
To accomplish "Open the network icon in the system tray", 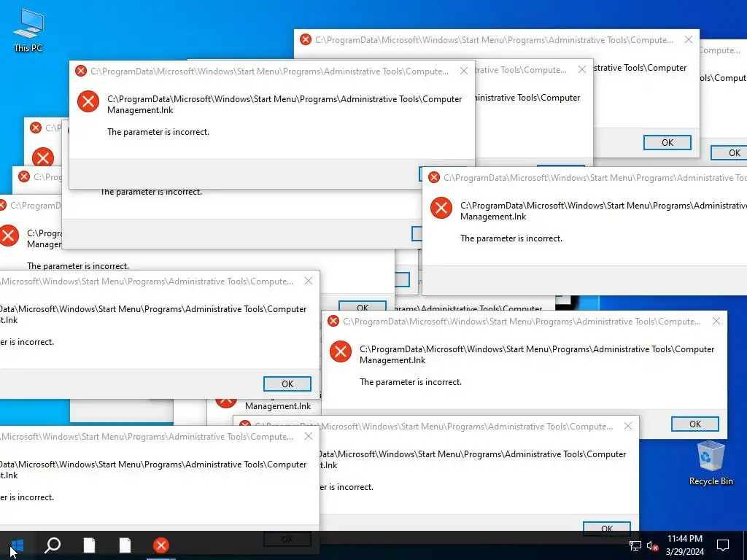I will (x=635, y=545).
